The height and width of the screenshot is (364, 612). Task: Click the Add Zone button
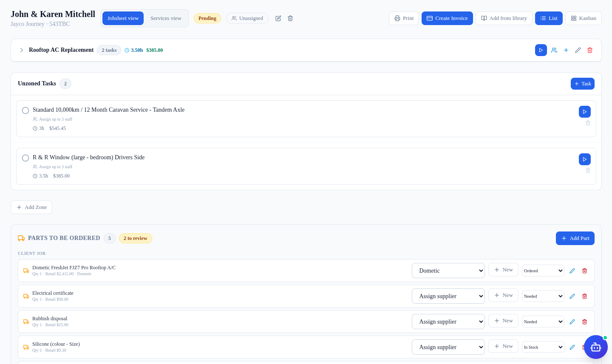pyautogui.click(x=31, y=207)
